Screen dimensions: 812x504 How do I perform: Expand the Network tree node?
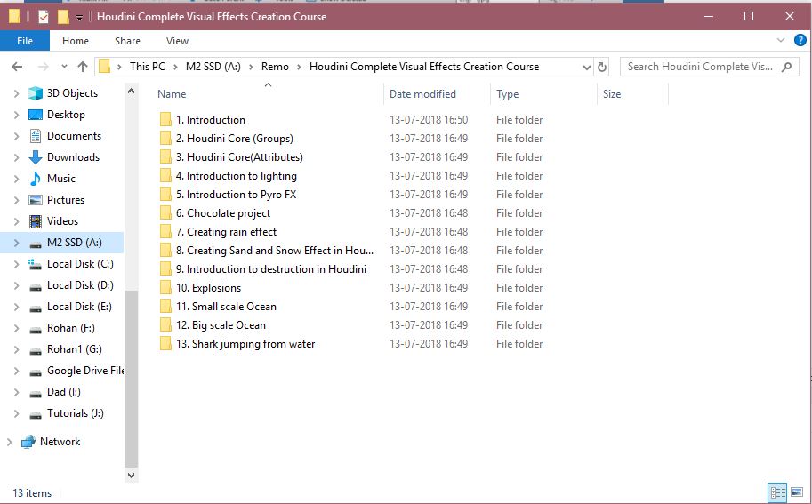click(10, 442)
